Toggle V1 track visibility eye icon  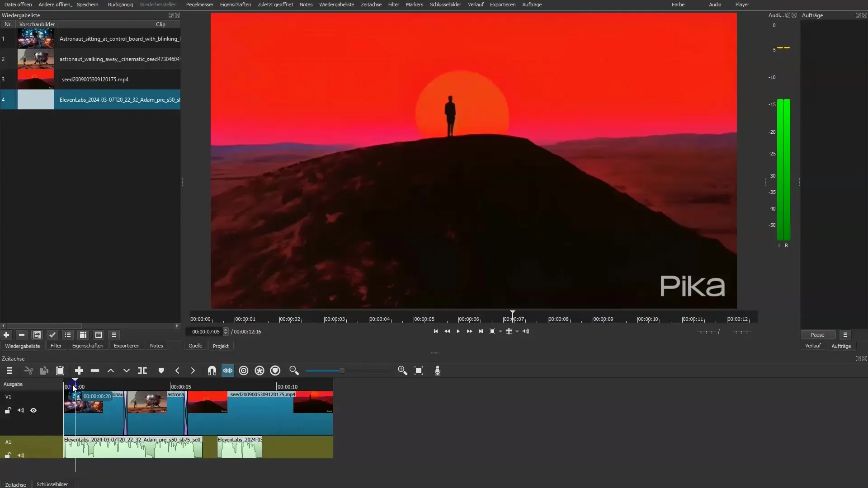click(x=33, y=411)
